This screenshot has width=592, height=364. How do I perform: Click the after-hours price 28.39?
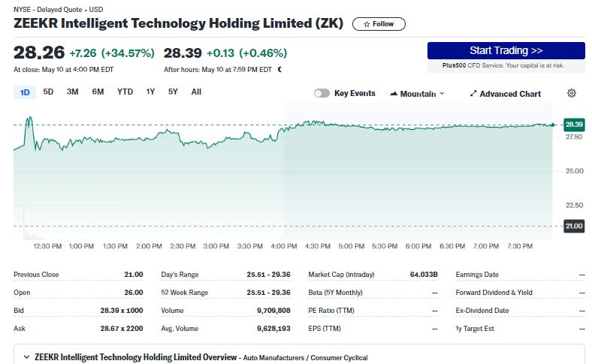coord(183,53)
